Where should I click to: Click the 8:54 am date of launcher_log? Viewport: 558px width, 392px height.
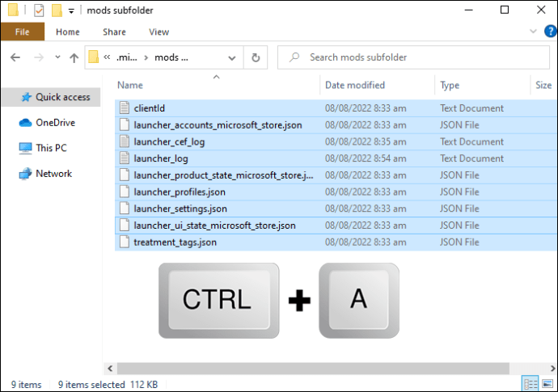pos(366,158)
